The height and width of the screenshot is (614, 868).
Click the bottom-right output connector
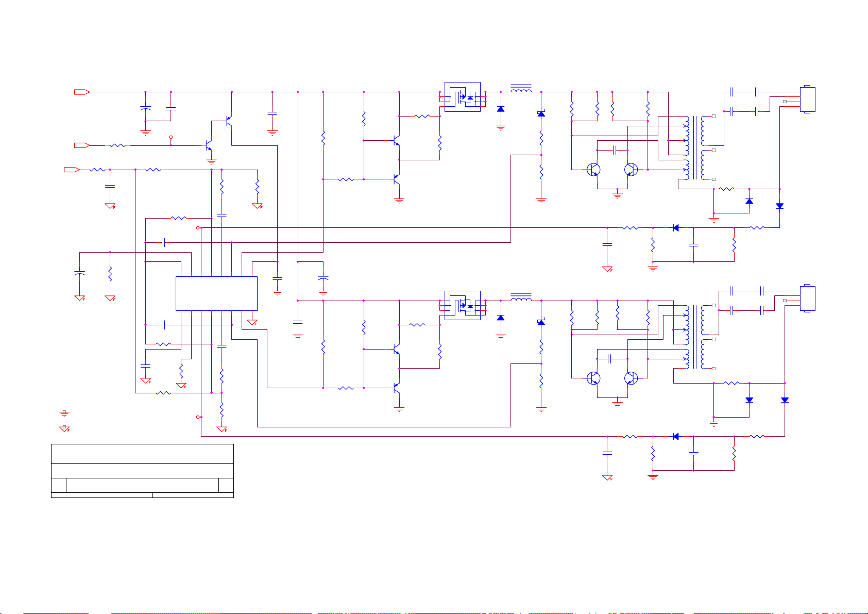[807, 298]
